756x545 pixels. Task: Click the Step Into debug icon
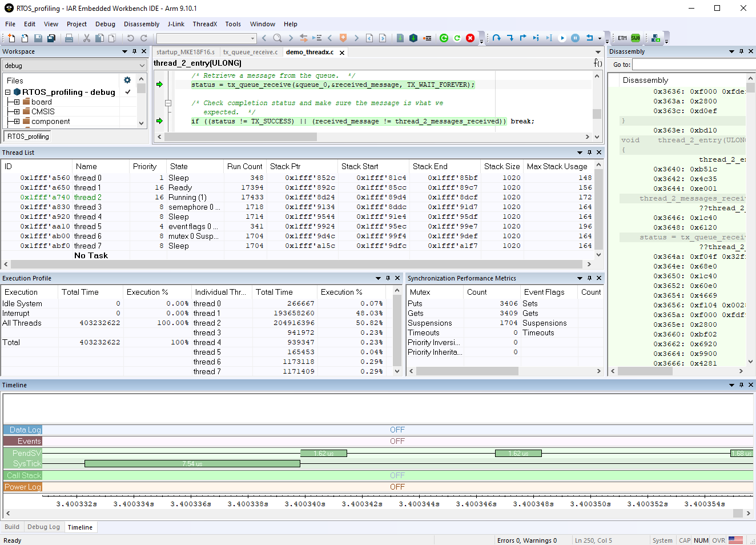click(x=510, y=38)
